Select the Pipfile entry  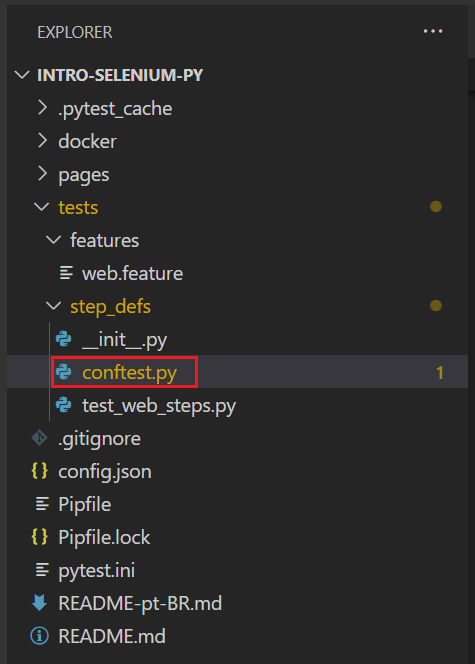pyautogui.click(x=238, y=504)
